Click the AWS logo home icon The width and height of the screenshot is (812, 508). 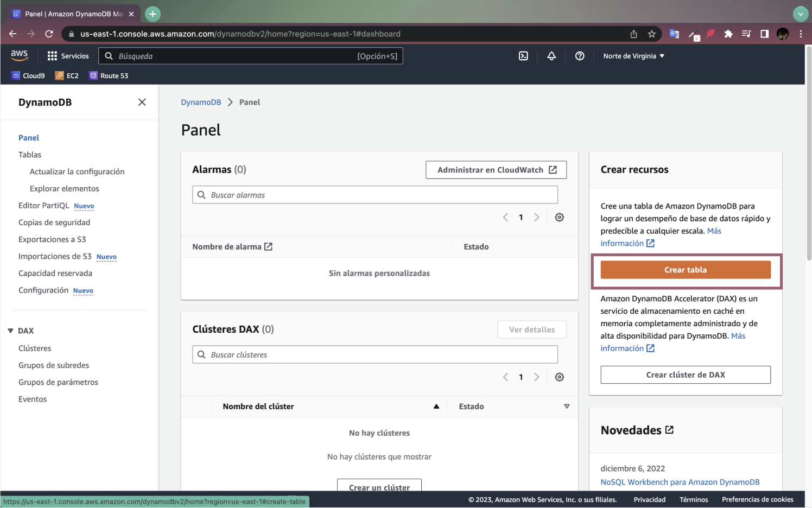[19, 55]
